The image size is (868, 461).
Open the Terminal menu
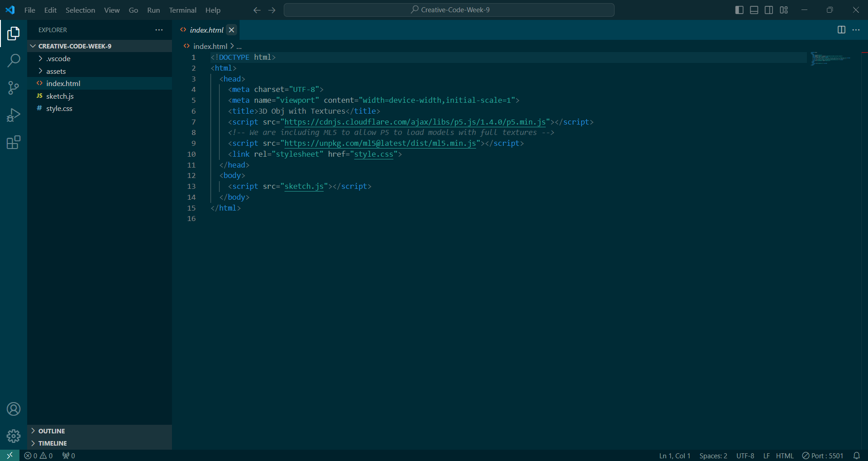point(182,10)
